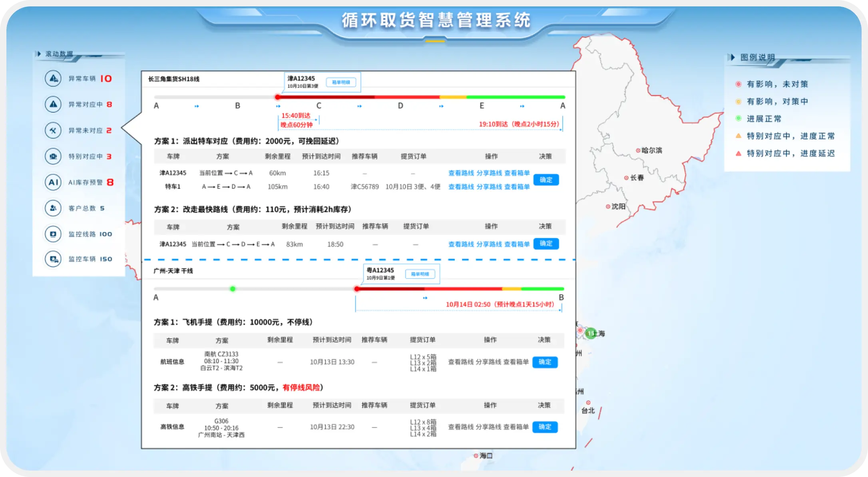The image size is (868, 477).
Task: Open 查看路线 for 航班信息 row
Action: (461, 362)
